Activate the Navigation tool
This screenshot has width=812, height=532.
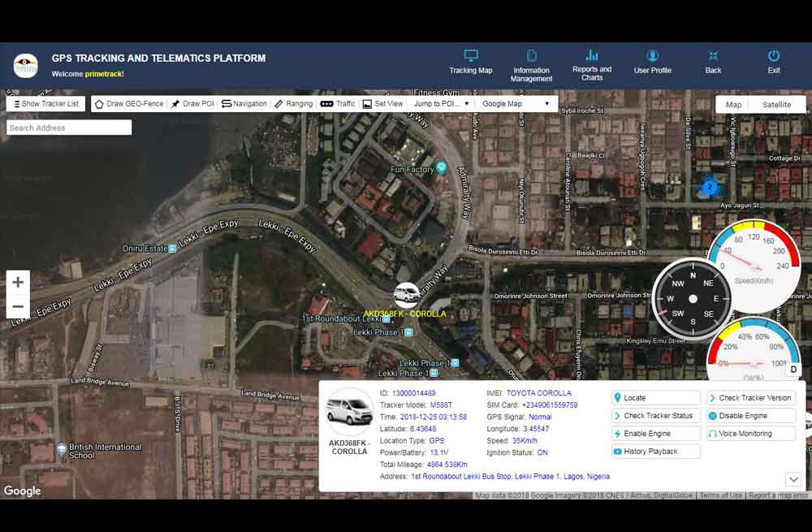[244, 104]
